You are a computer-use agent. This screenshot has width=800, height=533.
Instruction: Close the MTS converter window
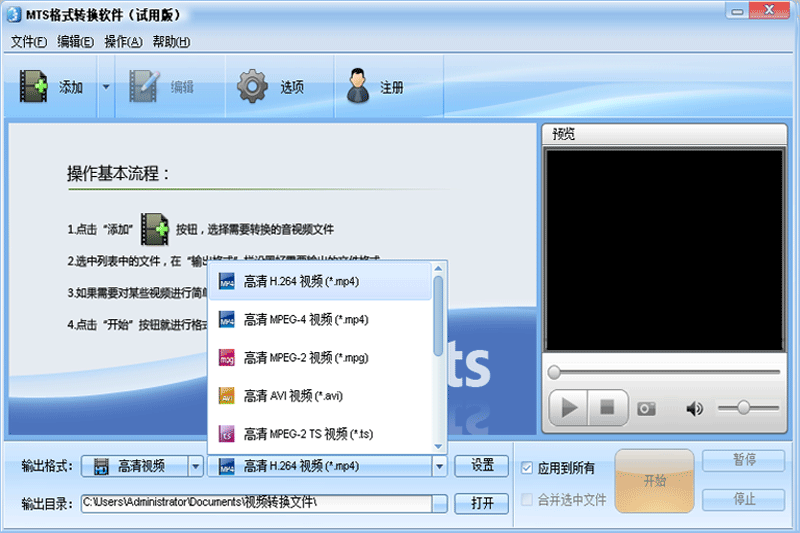[x=769, y=11]
